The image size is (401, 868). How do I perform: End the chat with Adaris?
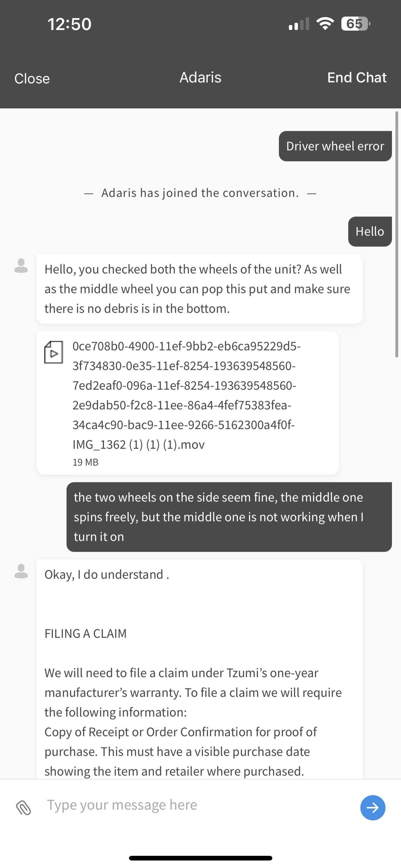pyautogui.click(x=357, y=77)
